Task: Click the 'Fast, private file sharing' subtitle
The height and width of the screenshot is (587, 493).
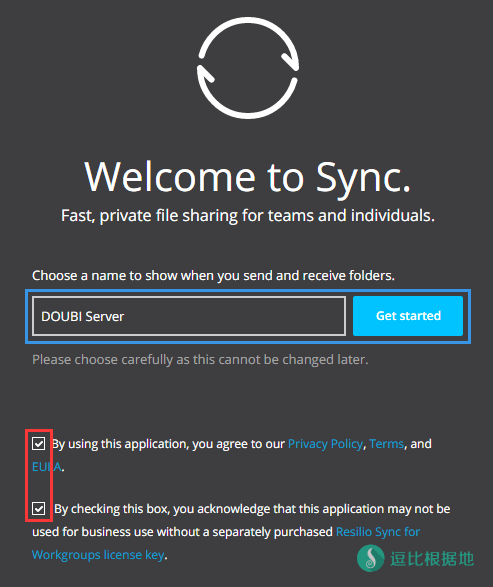Action: [248, 216]
